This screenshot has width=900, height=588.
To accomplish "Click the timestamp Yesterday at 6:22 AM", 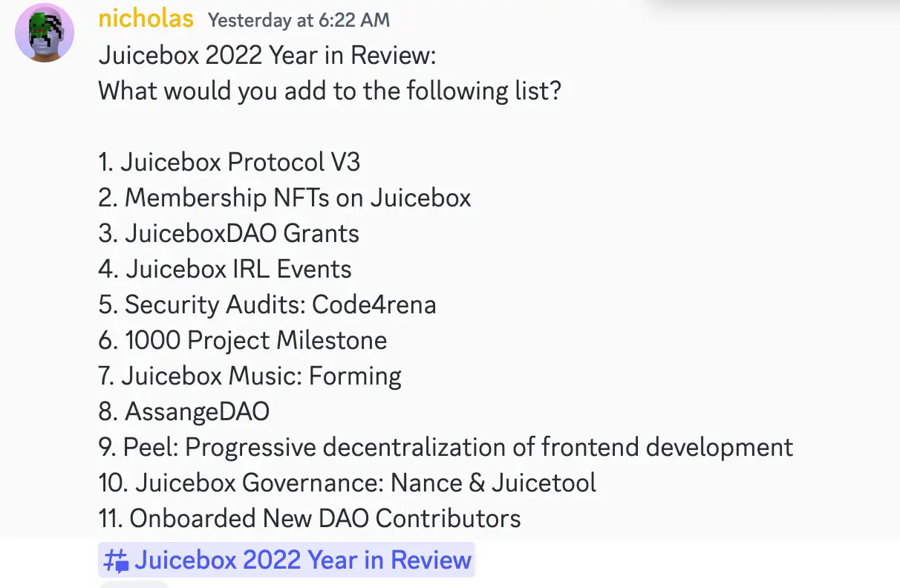I will 299,20.
